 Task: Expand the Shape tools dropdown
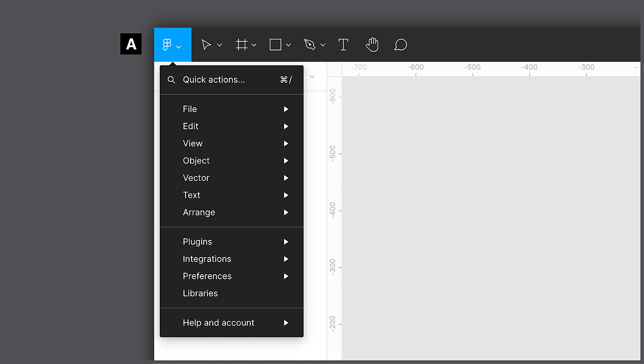[x=288, y=44]
